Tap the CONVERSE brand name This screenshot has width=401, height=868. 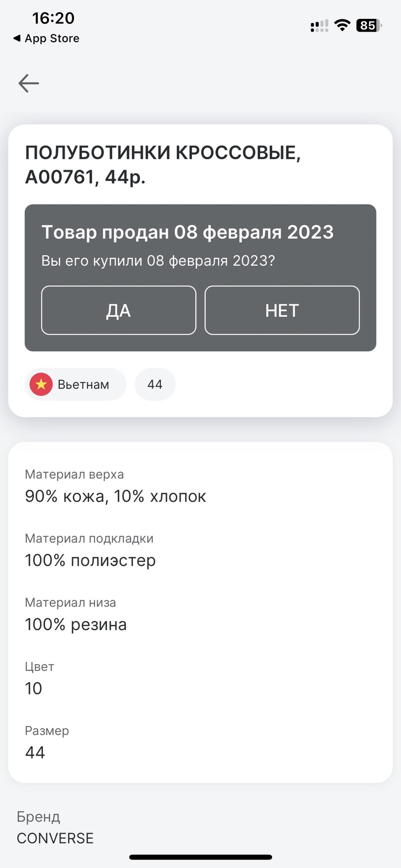pyautogui.click(x=55, y=838)
